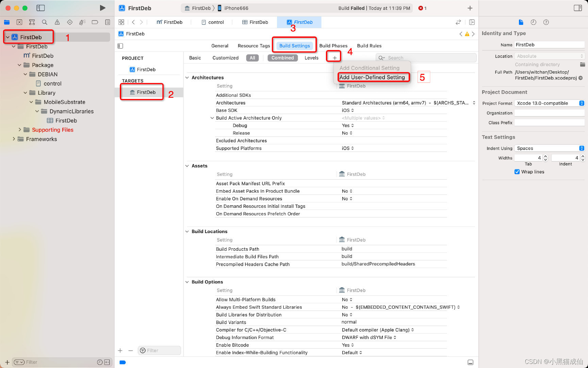Go forward with the right arrow in editor
Image resolution: width=588 pixels, height=368 pixels.
point(142,22)
